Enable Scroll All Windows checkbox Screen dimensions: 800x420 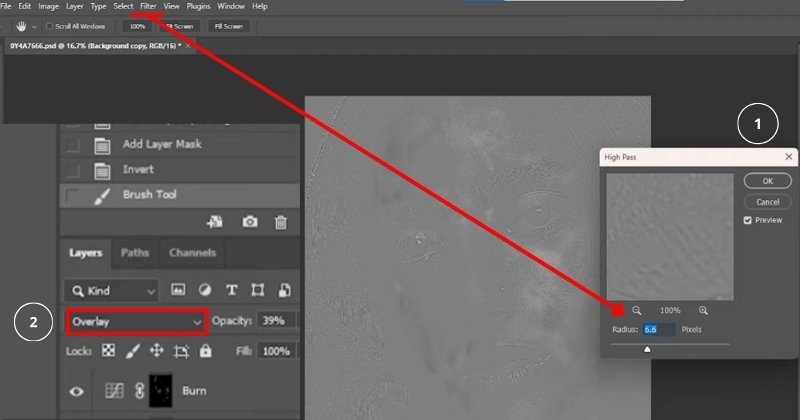pyautogui.click(x=49, y=26)
